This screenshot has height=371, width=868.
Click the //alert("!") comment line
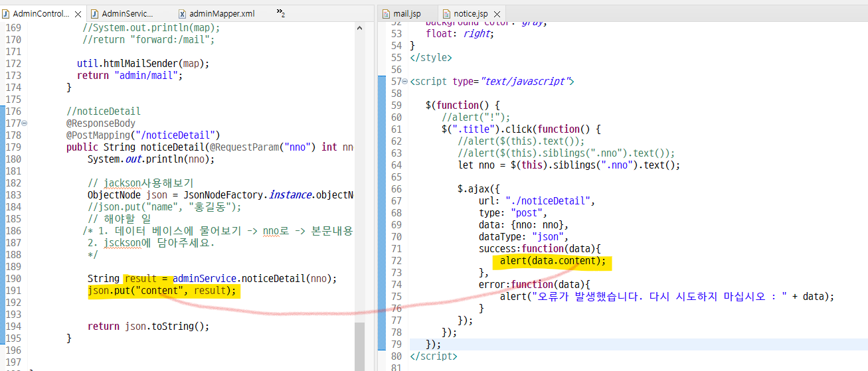click(x=476, y=117)
